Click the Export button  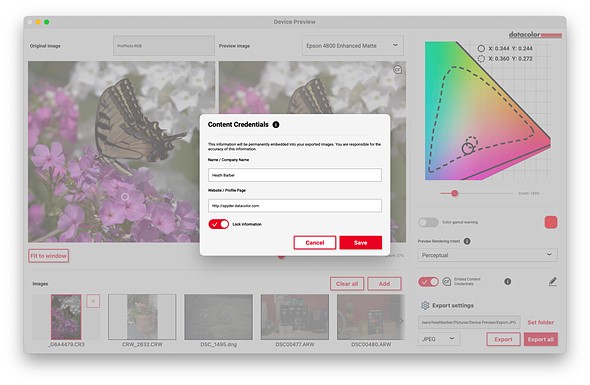503,339
